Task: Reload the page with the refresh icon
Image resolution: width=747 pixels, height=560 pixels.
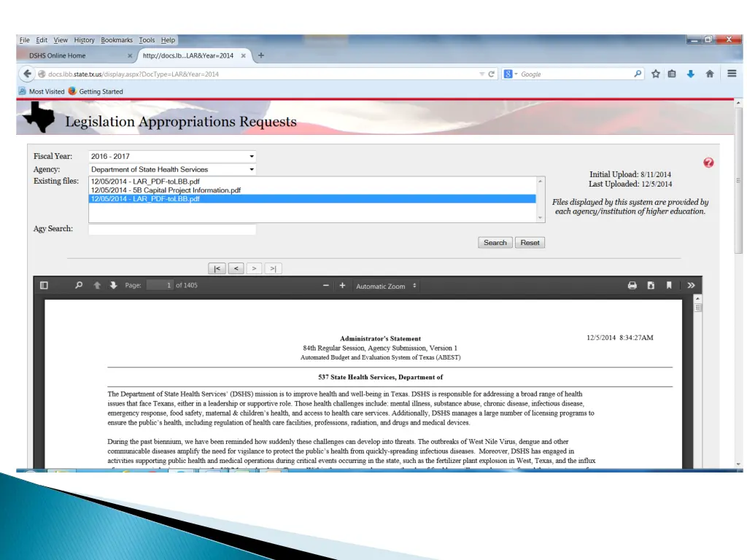Action: point(491,74)
